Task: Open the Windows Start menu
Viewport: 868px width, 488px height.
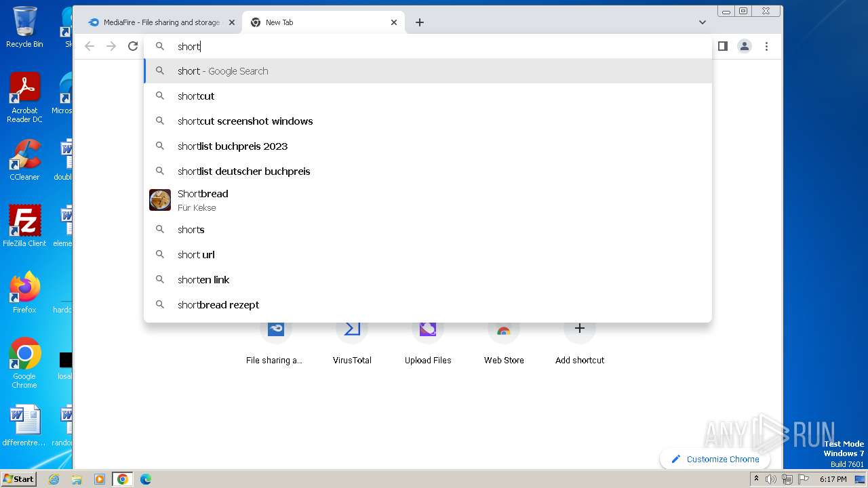Action: (x=19, y=479)
